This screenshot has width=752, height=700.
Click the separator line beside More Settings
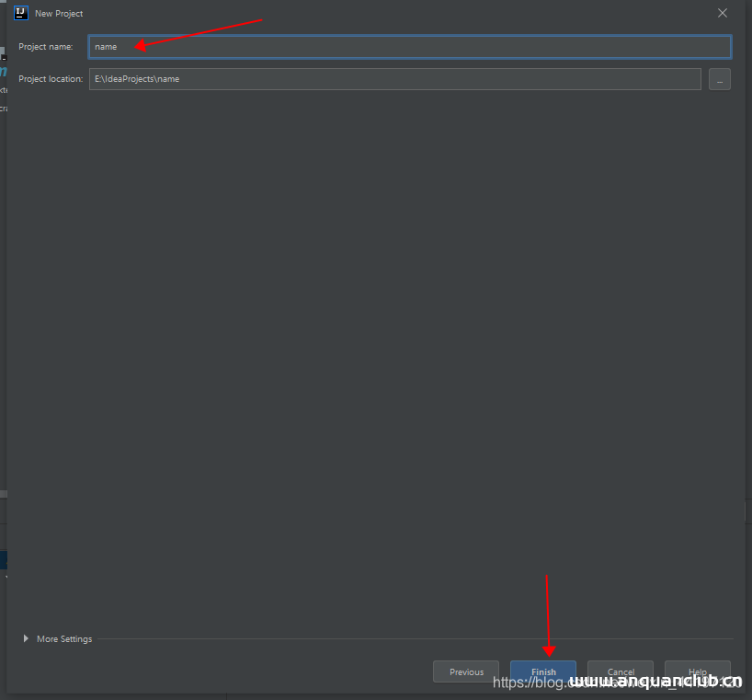pyautogui.click(x=414, y=638)
